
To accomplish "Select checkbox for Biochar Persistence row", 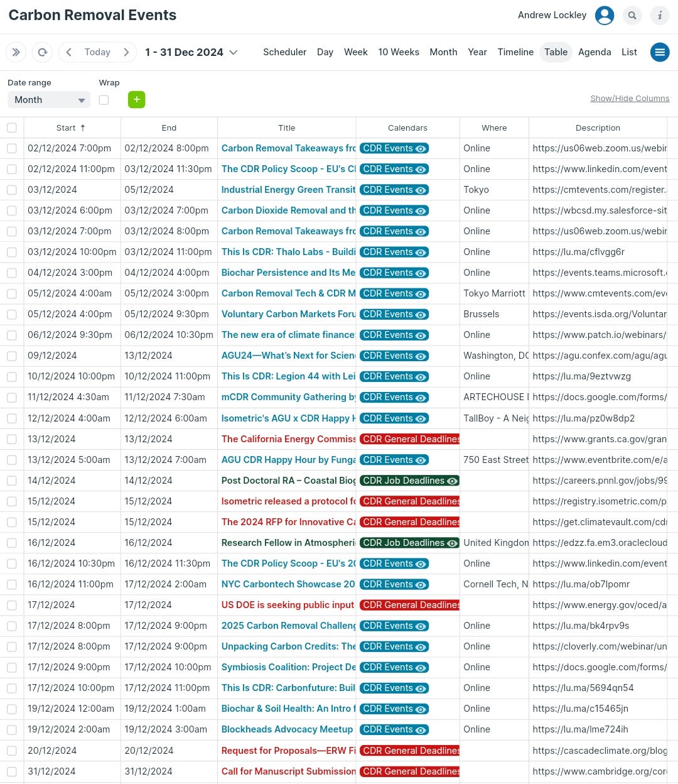I will [12, 273].
